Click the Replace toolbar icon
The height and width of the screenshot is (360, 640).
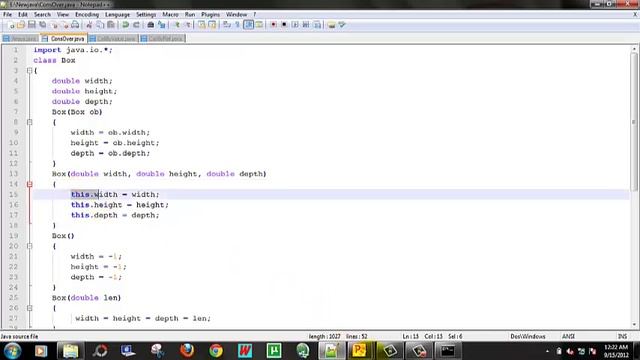tap(162, 25)
